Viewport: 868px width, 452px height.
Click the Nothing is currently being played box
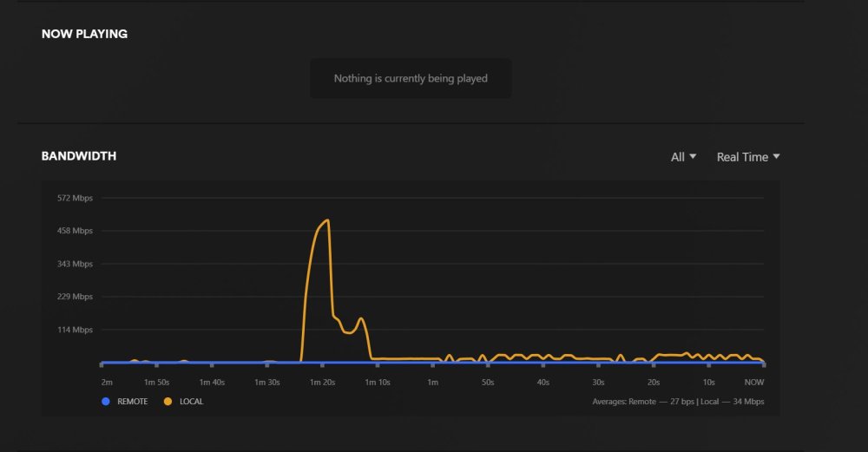pyautogui.click(x=411, y=79)
